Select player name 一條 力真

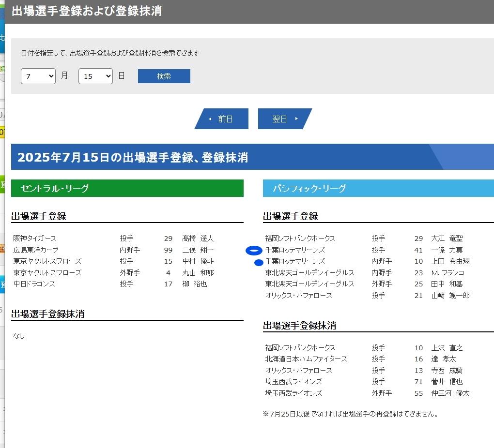[x=447, y=250]
